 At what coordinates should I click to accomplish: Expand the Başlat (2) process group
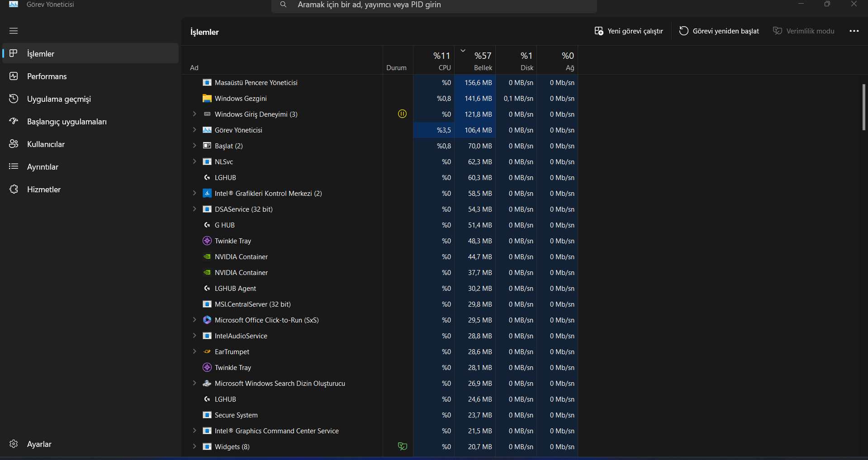pyautogui.click(x=194, y=146)
